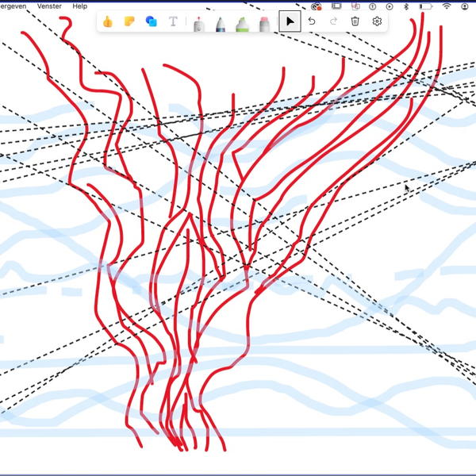Screen dimensions: 476x476
Task: Delete the drawing with the trash icon
Action: pyautogui.click(x=355, y=21)
